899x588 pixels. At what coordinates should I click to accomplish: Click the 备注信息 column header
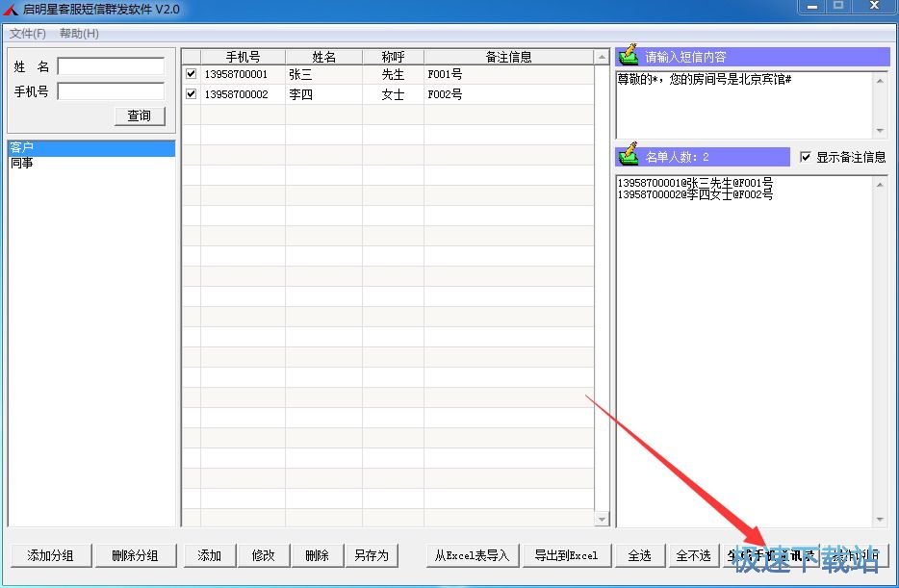coord(508,57)
